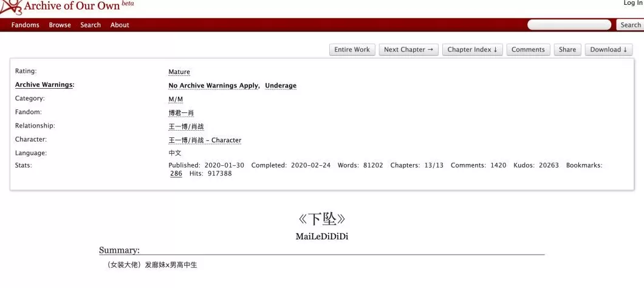Open the Browse menu
644x288 pixels.
pos(60,25)
